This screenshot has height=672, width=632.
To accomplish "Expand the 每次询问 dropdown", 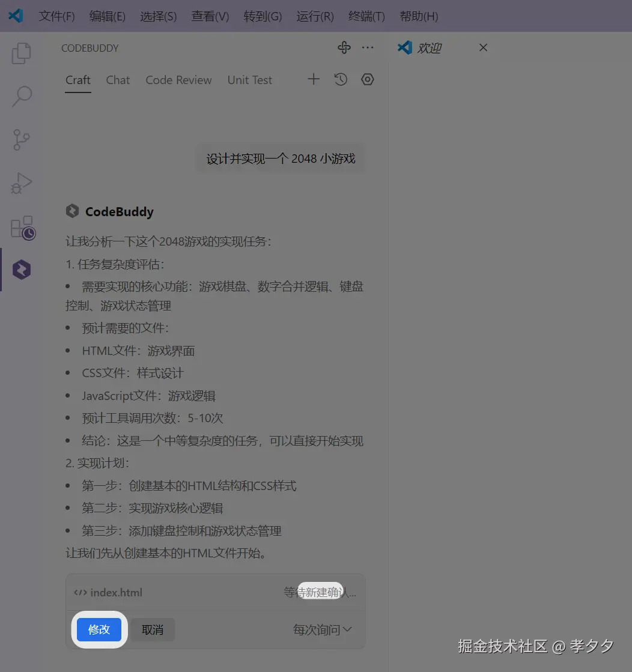I will tap(322, 629).
